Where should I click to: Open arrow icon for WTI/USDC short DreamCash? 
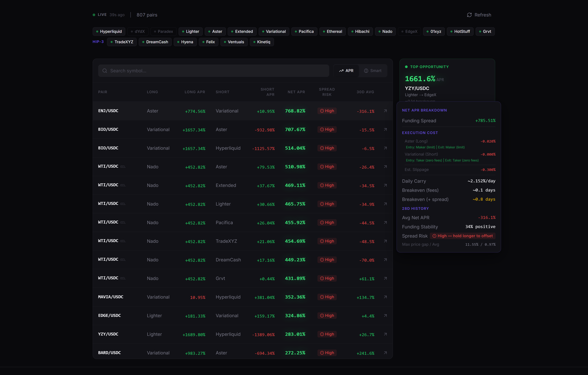click(x=385, y=260)
